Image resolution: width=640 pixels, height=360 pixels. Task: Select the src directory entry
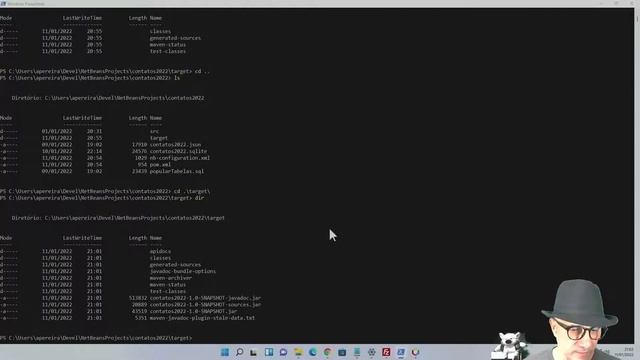click(x=154, y=131)
